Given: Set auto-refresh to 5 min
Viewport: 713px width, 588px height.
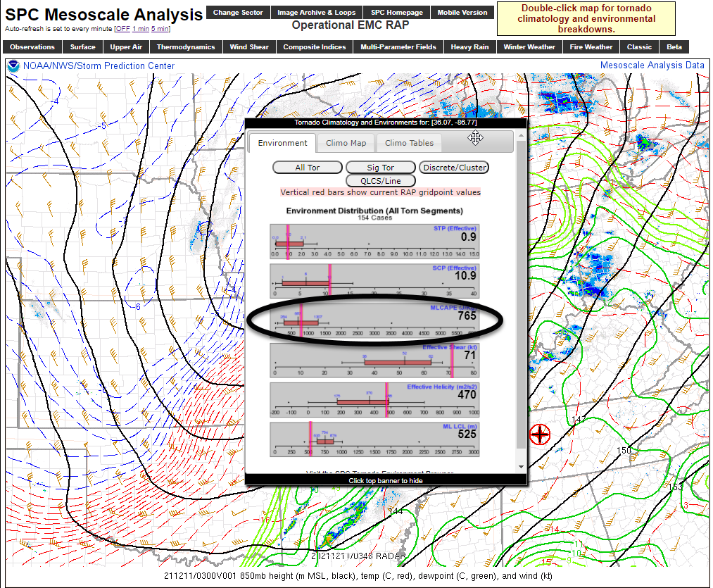Looking at the screenshot, I should click(158, 30).
